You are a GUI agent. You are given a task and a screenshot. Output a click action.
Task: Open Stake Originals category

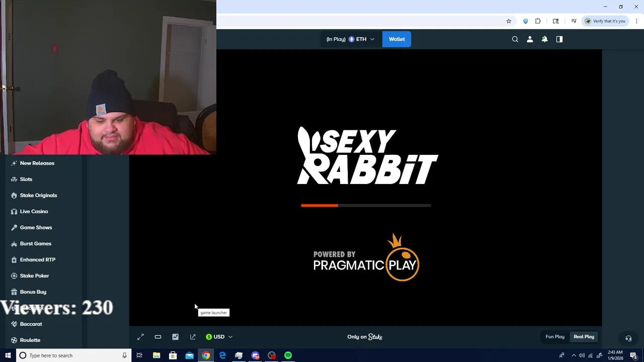pyautogui.click(x=38, y=195)
